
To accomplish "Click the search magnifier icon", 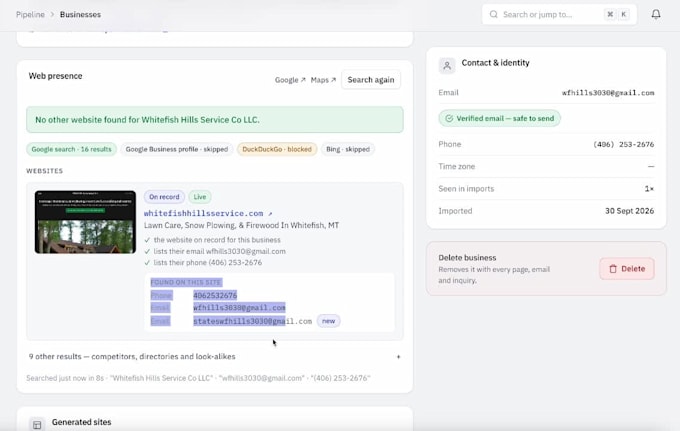I will [494, 14].
